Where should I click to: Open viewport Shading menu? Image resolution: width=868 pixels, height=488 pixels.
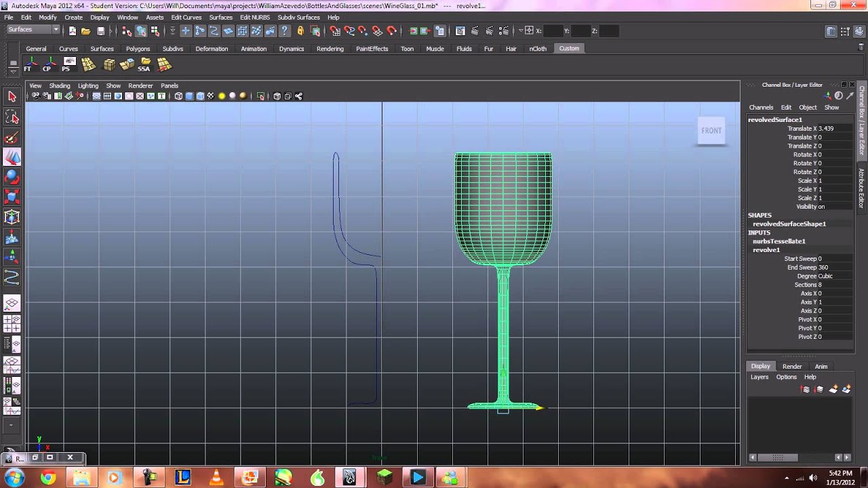click(x=59, y=86)
